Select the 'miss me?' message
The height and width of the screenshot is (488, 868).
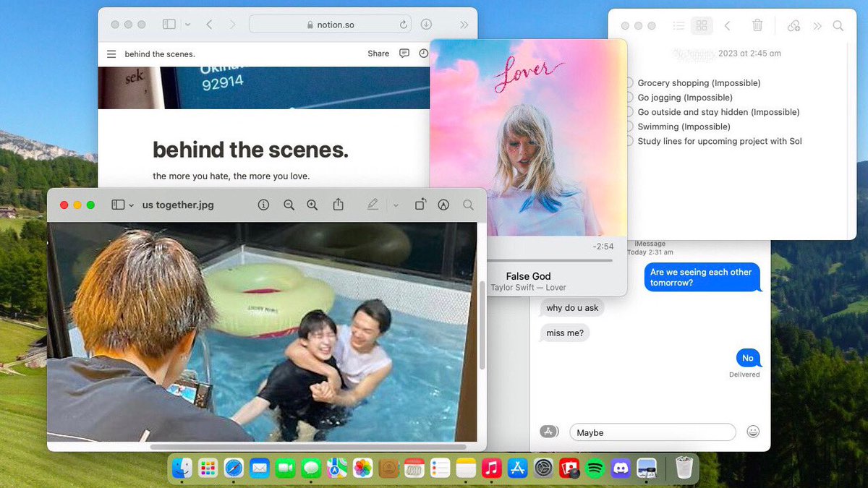click(x=564, y=333)
